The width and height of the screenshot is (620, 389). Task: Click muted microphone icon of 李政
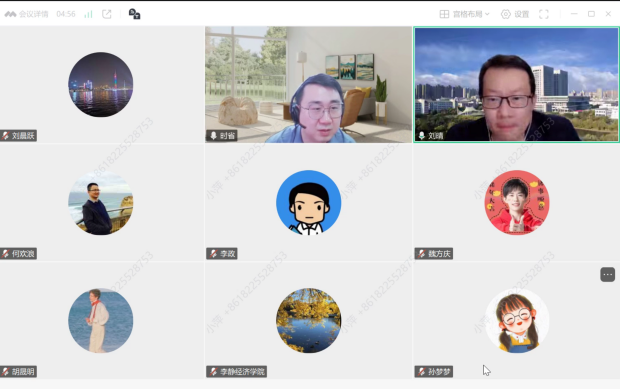click(214, 253)
